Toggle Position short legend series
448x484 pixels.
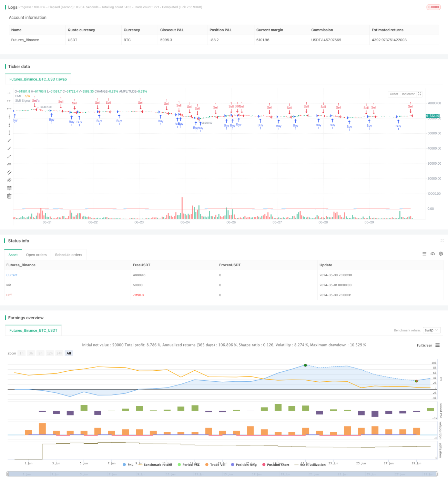point(276,465)
